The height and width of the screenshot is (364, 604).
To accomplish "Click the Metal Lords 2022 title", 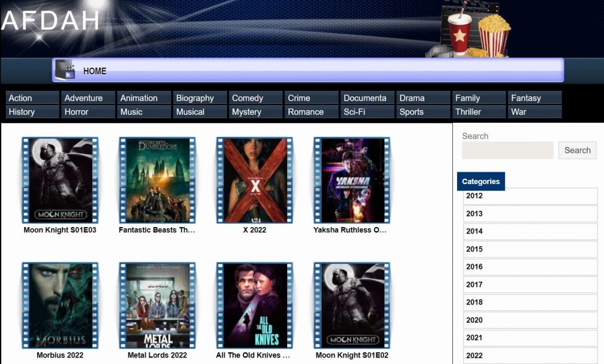I will 157,355.
